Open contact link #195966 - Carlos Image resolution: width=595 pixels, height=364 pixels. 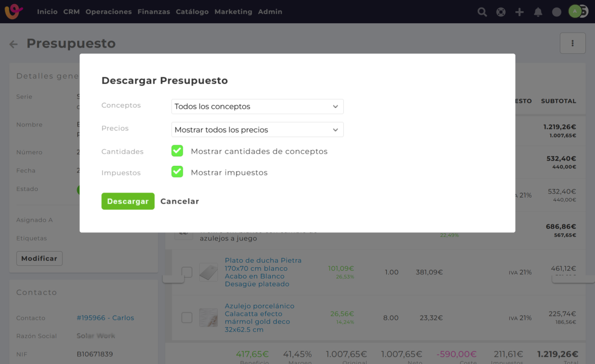105,318
